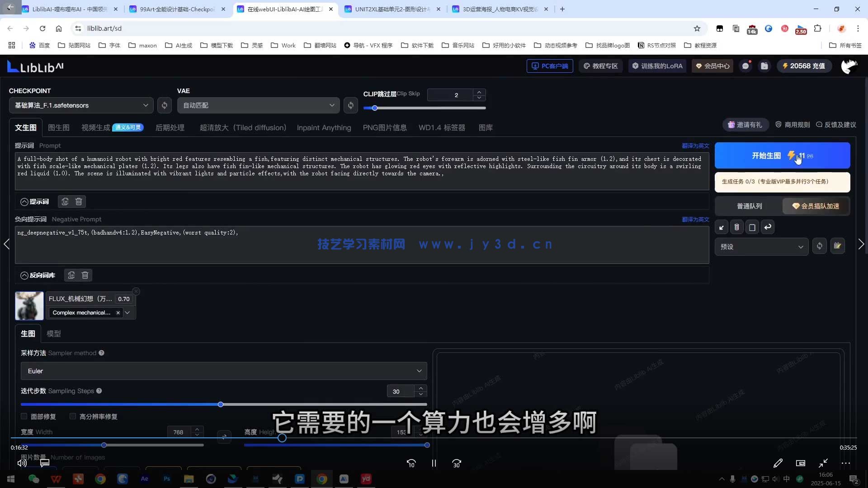Refresh the preset list

click(820, 246)
